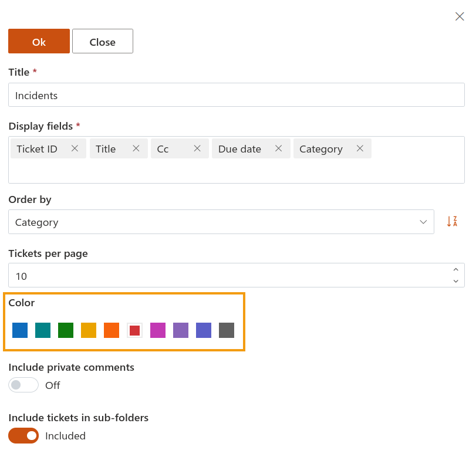Click empty area of Display fields box

237,171
